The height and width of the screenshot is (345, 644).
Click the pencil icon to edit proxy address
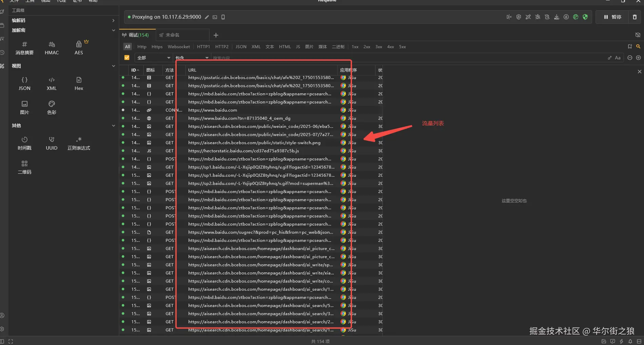coord(207,17)
